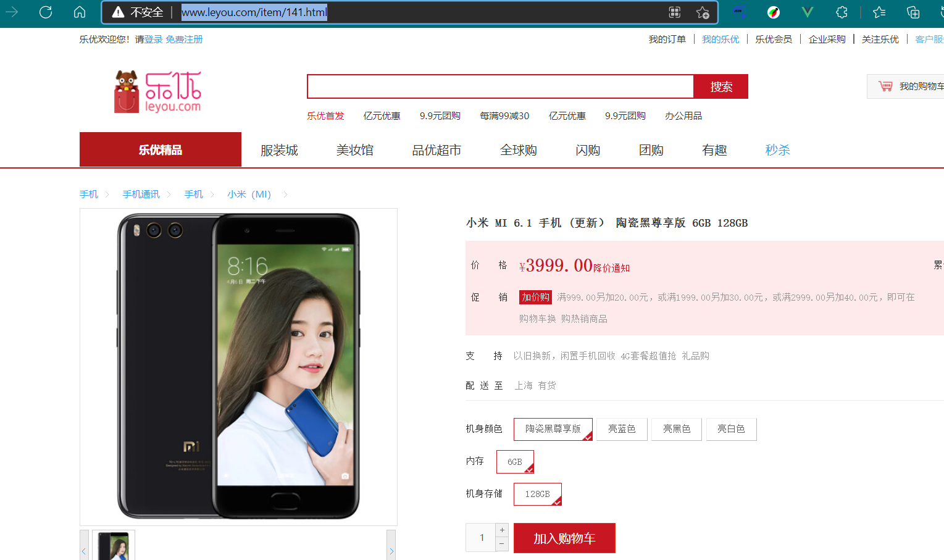The image size is (944, 560).
Task: Click the 免费注册 register link
Action: [x=184, y=40]
